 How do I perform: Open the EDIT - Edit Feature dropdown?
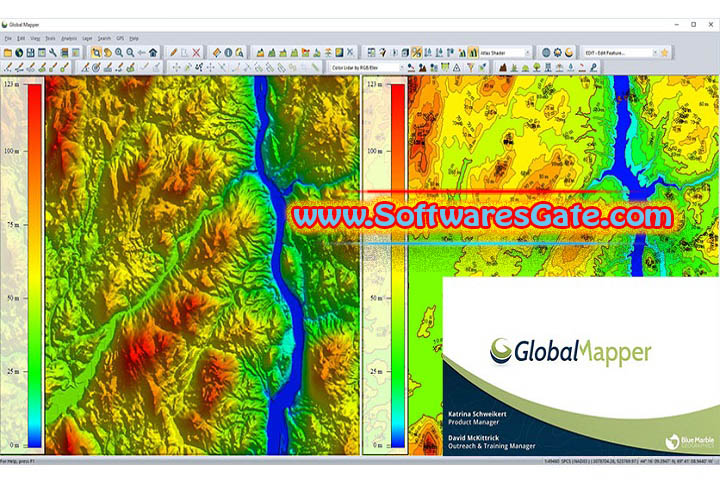[621, 53]
